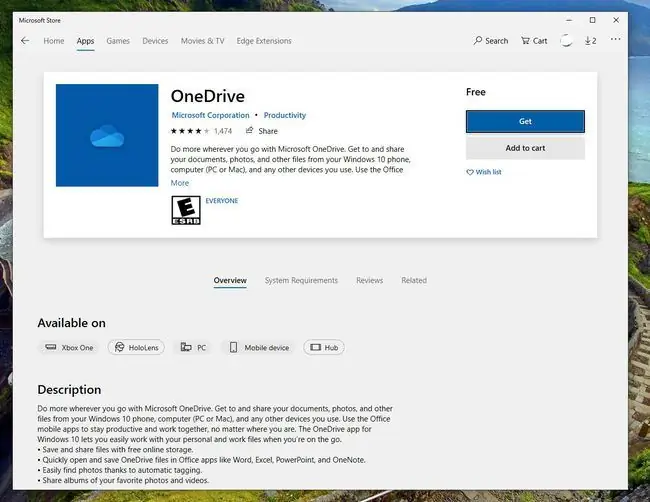Add OneDrive to Wish list
The image size is (650, 502).
click(x=484, y=172)
